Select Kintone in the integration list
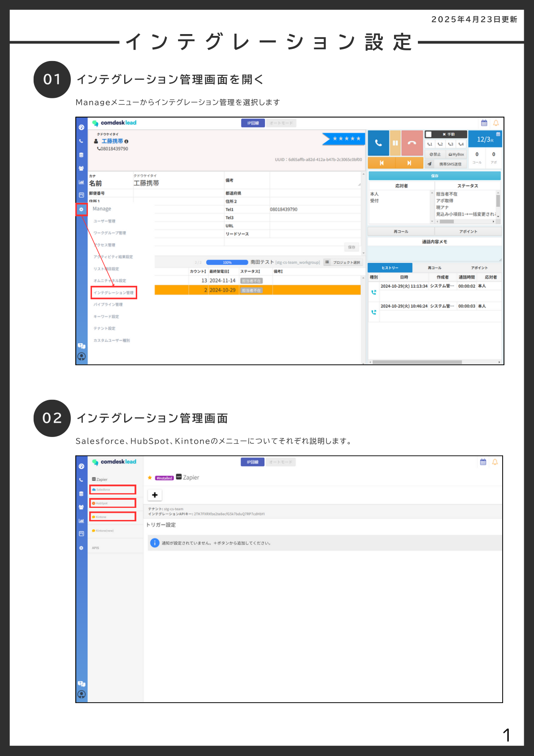The height and width of the screenshot is (756, 534). (113, 516)
